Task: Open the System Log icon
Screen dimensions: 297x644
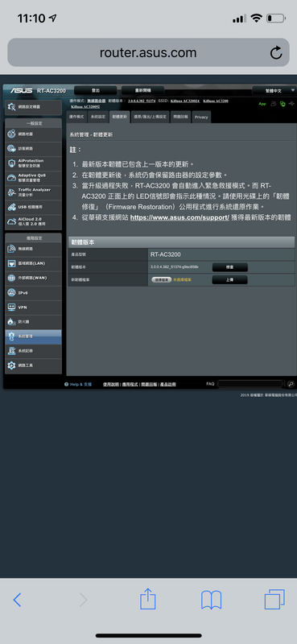Action: (x=11, y=351)
